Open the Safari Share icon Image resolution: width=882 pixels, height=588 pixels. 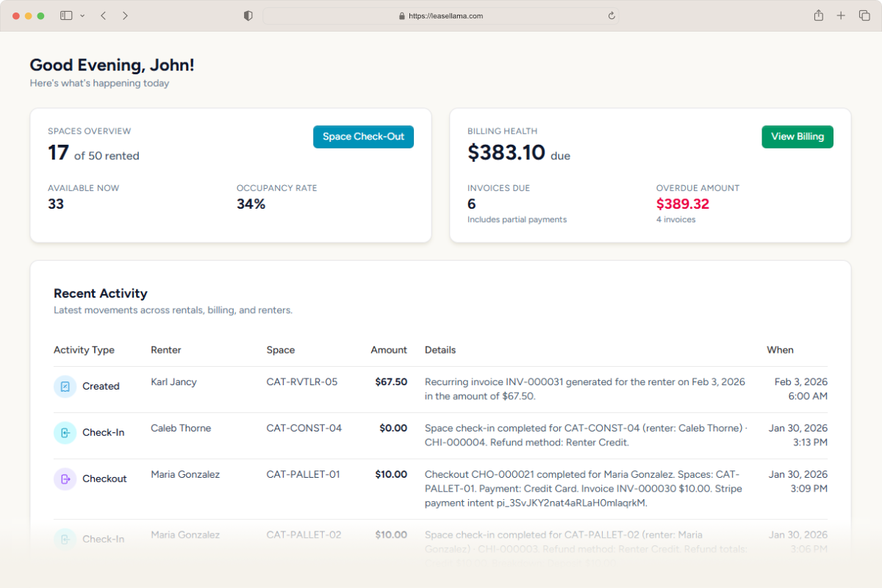click(818, 15)
